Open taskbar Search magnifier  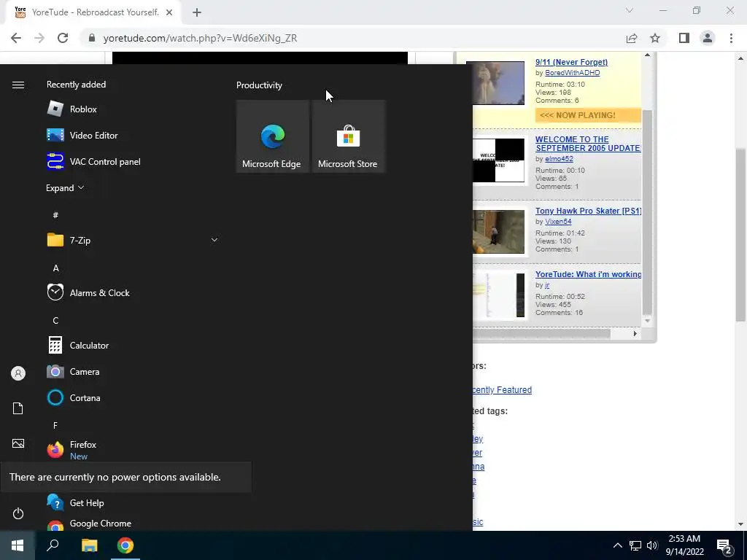53,545
